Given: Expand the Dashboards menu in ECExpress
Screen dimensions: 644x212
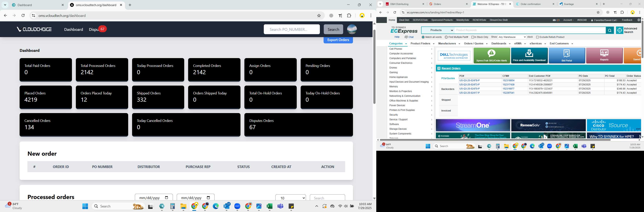Looking at the screenshot, I should pyautogui.click(x=501, y=44).
